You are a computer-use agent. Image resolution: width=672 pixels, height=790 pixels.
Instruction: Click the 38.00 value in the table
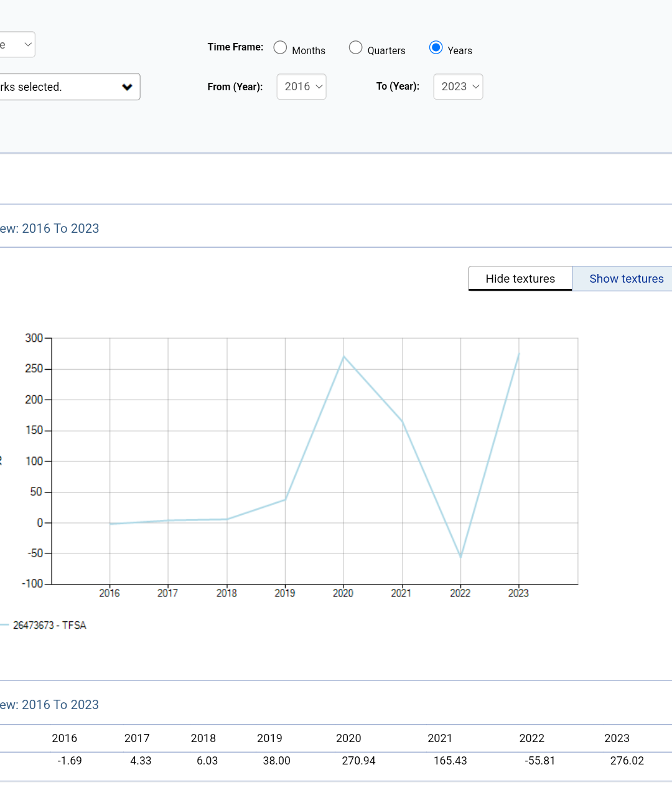click(x=277, y=761)
